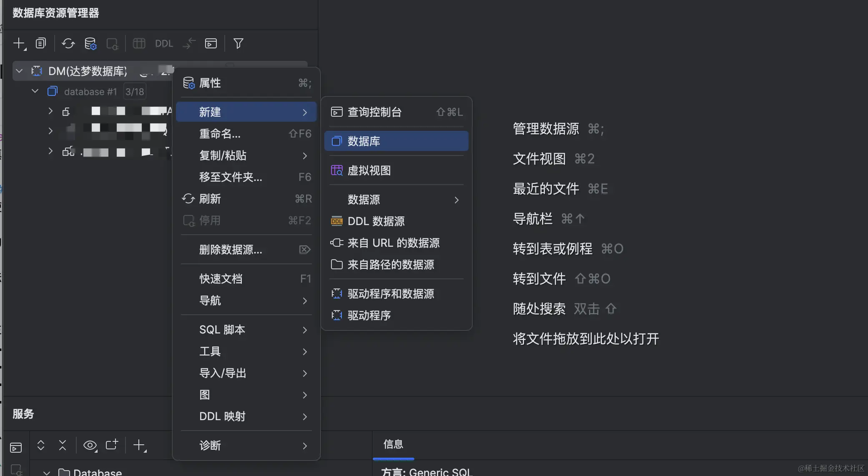The width and height of the screenshot is (868, 476).
Task: Choose 重命名... from the context menu
Action: (x=246, y=134)
